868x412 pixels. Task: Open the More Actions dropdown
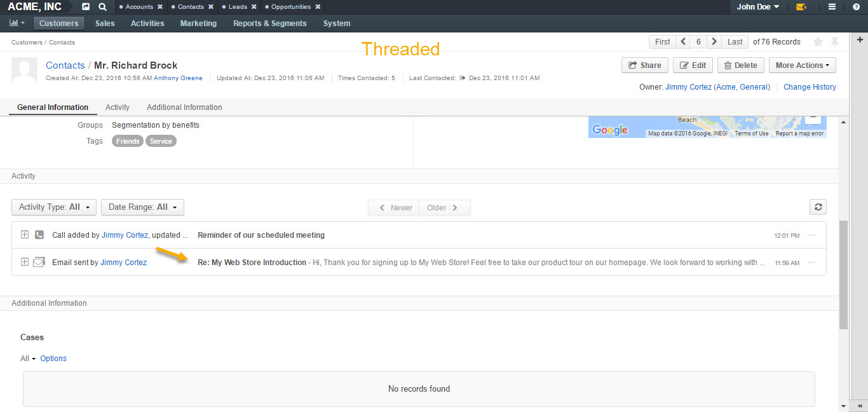tap(802, 65)
